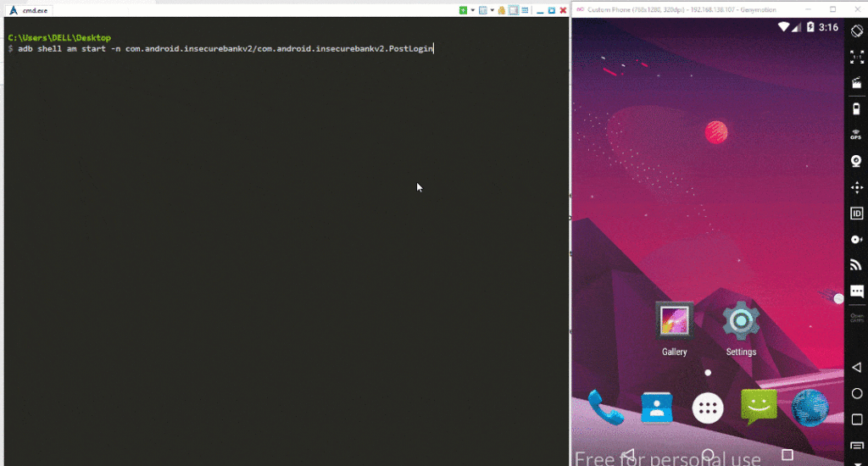Click Genymotion sidebar Recent apps square
Screen dimensions: 868x466
[x=856, y=419]
